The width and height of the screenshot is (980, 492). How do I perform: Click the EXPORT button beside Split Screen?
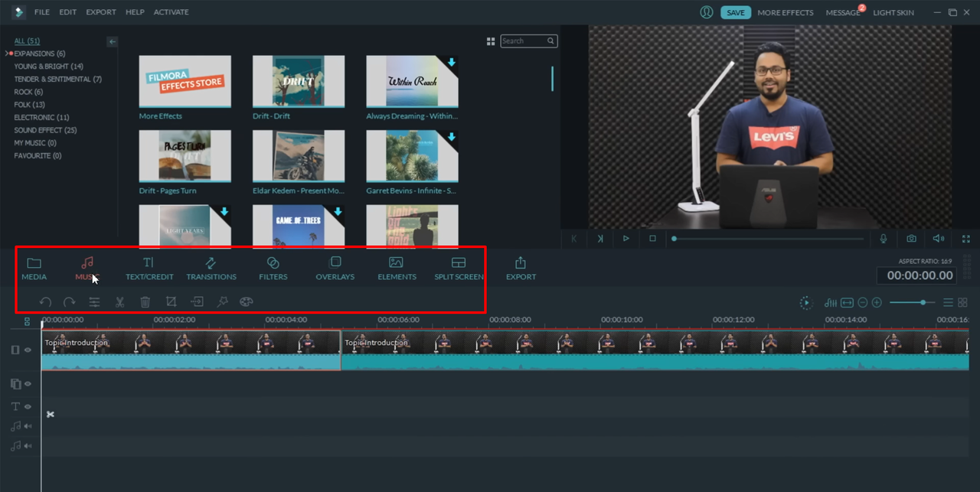click(x=521, y=269)
